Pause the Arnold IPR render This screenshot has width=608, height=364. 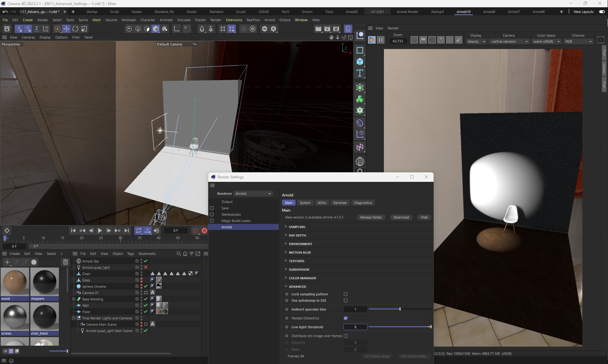coord(381,40)
